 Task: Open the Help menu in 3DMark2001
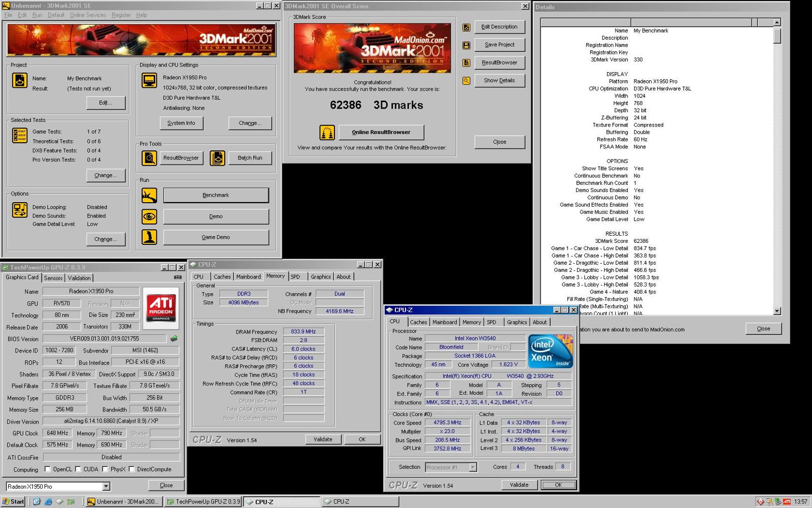[x=142, y=15]
